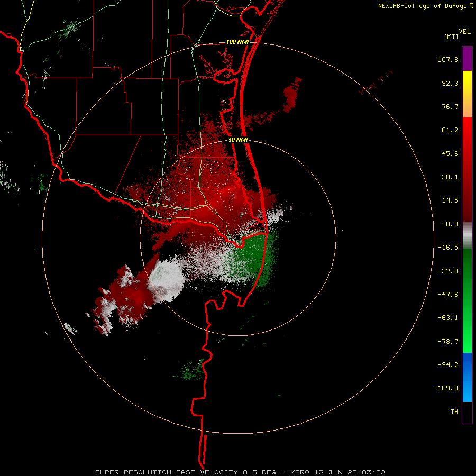Click the large white echo patch southwest
This screenshot has height=476, width=476.
167,281
